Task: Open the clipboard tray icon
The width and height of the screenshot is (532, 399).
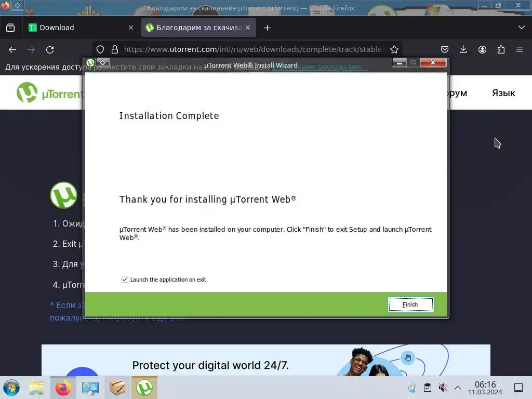Action: [x=428, y=388]
